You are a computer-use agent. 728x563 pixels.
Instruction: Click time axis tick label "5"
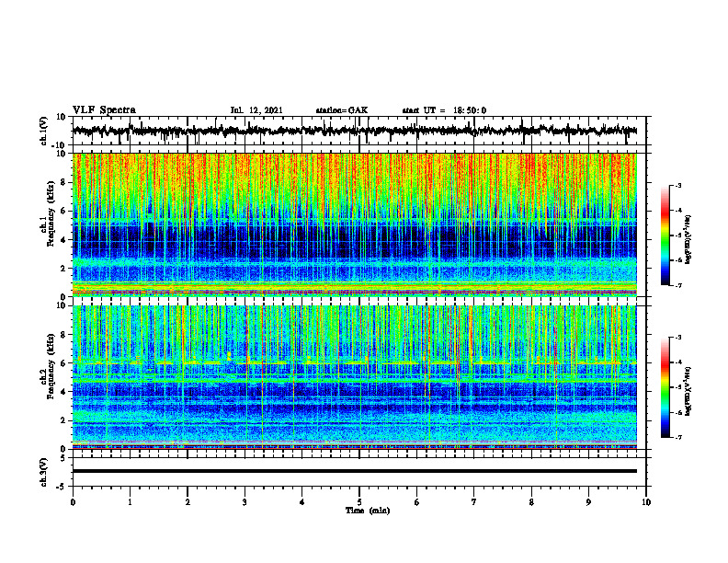[x=359, y=502]
